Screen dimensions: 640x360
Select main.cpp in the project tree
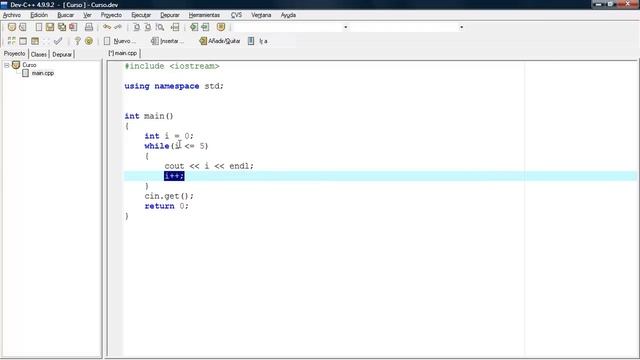click(43, 73)
